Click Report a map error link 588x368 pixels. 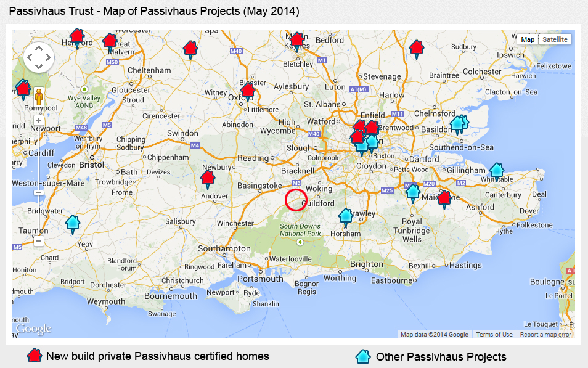coord(545,335)
